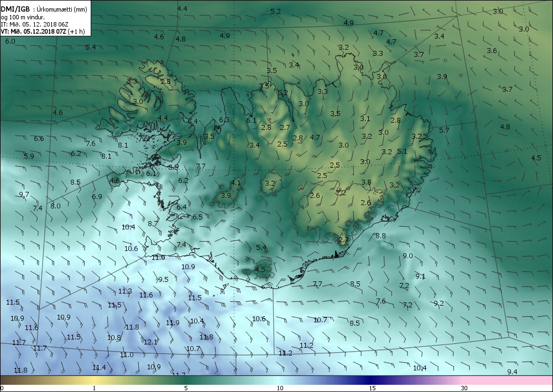Click the map value 9.4
The height and width of the screenshot is (392, 553).
click(x=512, y=372)
